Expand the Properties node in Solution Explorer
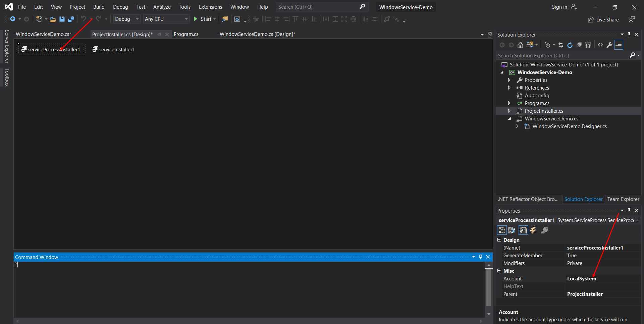 coord(509,80)
